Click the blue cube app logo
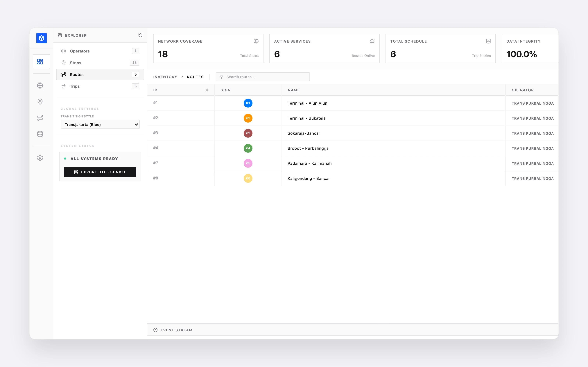588x367 pixels. (41, 38)
